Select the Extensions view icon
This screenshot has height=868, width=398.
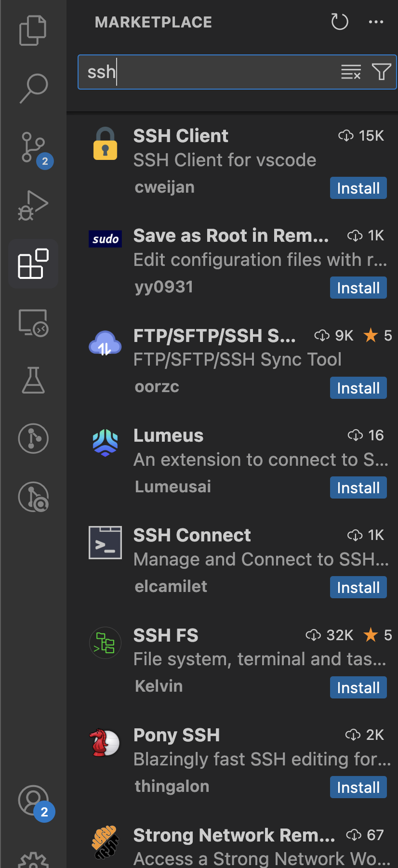click(33, 263)
